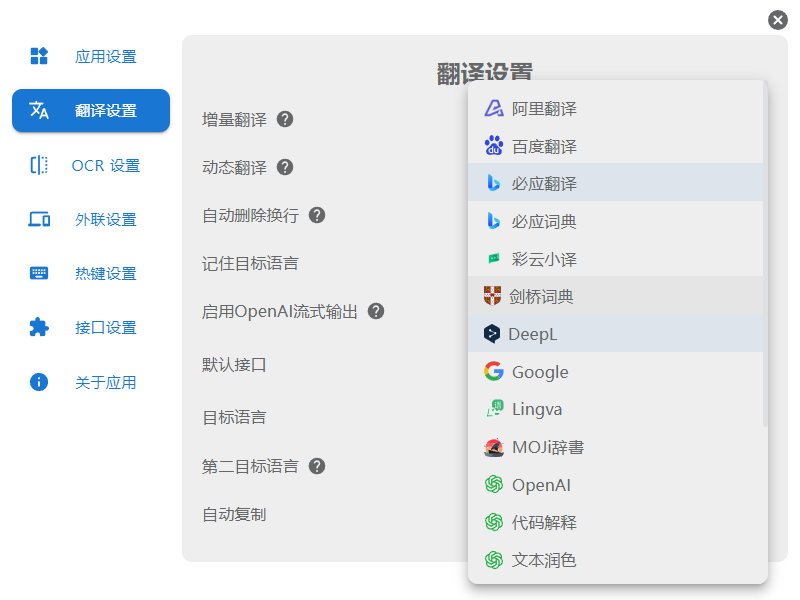Image resolution: width=800 pixels, height=600 pixels.
Task: Close the settings window with X
Action: pyautogui.click(x=778, y=20)
